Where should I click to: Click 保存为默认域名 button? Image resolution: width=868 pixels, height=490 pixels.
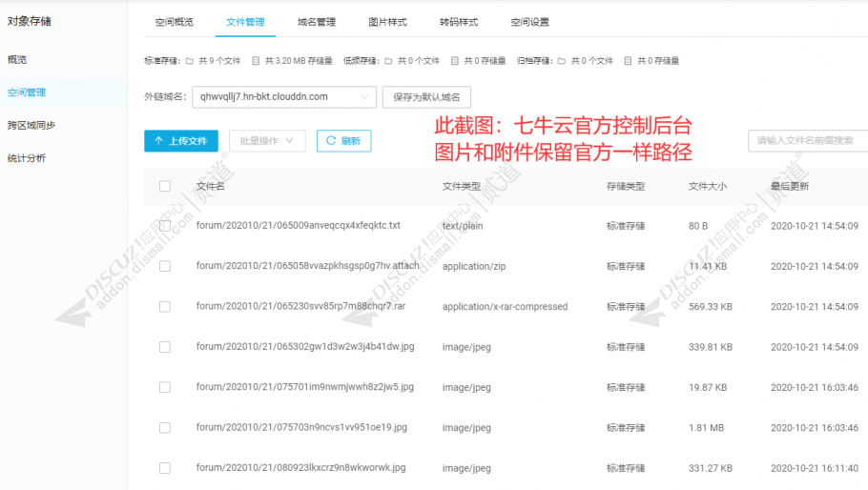426,97
